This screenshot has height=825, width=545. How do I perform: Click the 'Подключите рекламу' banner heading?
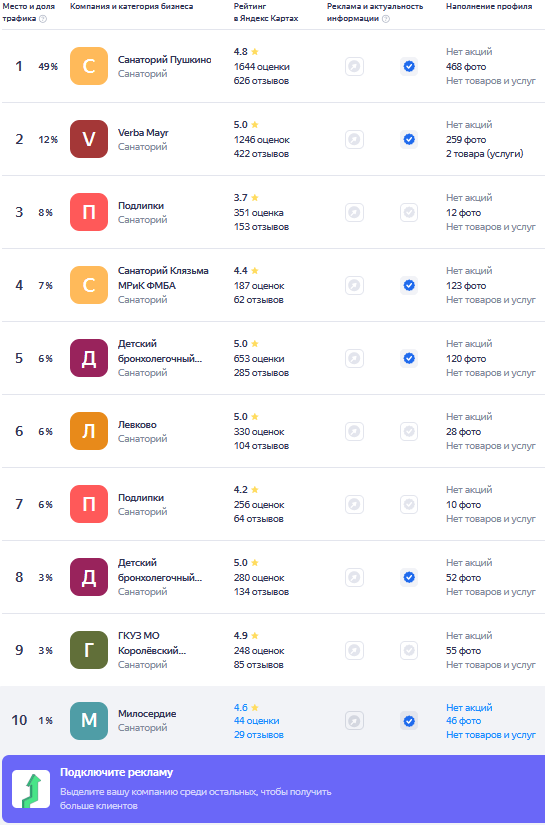[116, 772]
